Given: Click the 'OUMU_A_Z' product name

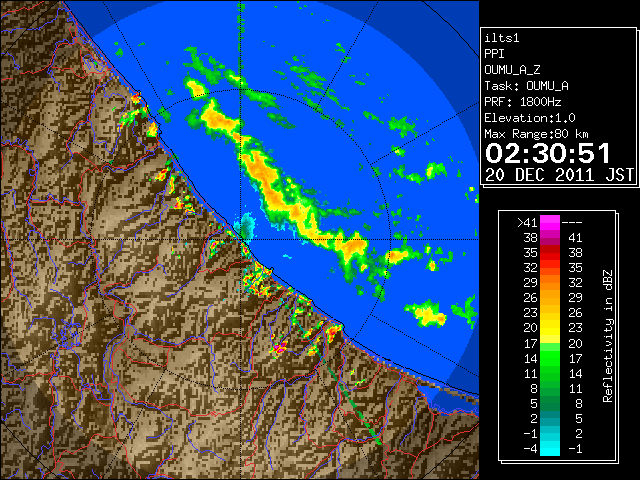Looking at the screenshot, I should (x=512, y=70).
